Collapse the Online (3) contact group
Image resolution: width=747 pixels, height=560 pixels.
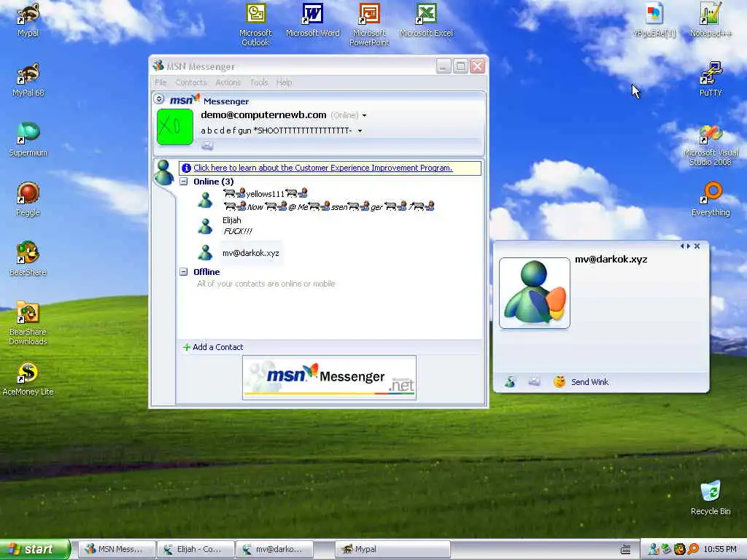coord(184,182)
